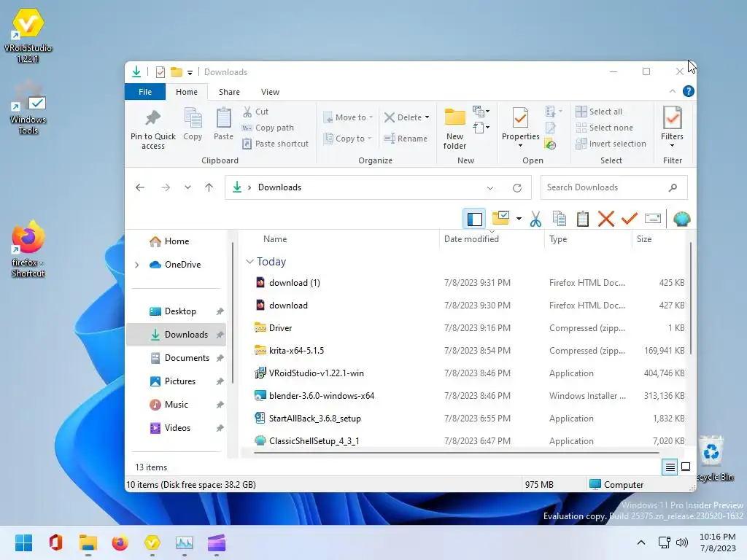Click the Edit icon in the Open group

pos(550,128)
